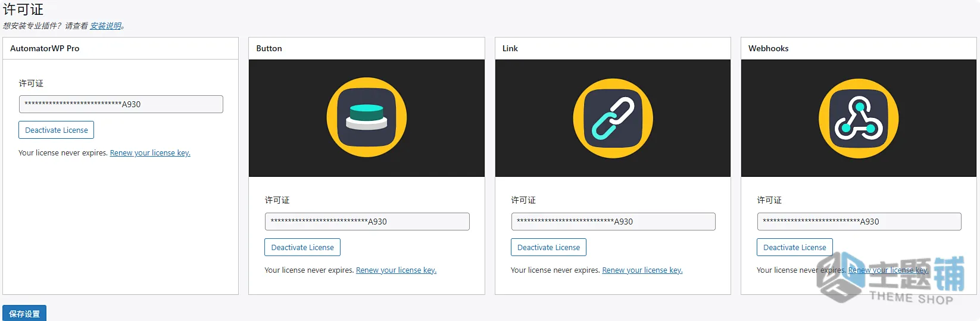Click the 许可证 label in Webhooks card
The height and width of the screenshot is (321, 980).
(x=769, y=200)
